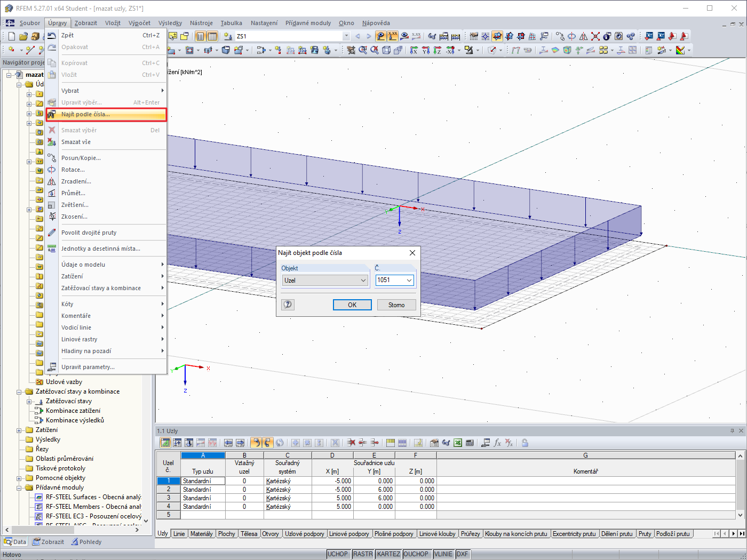
Task: Toggle the DXF status bar button
Action: (462, 554)
